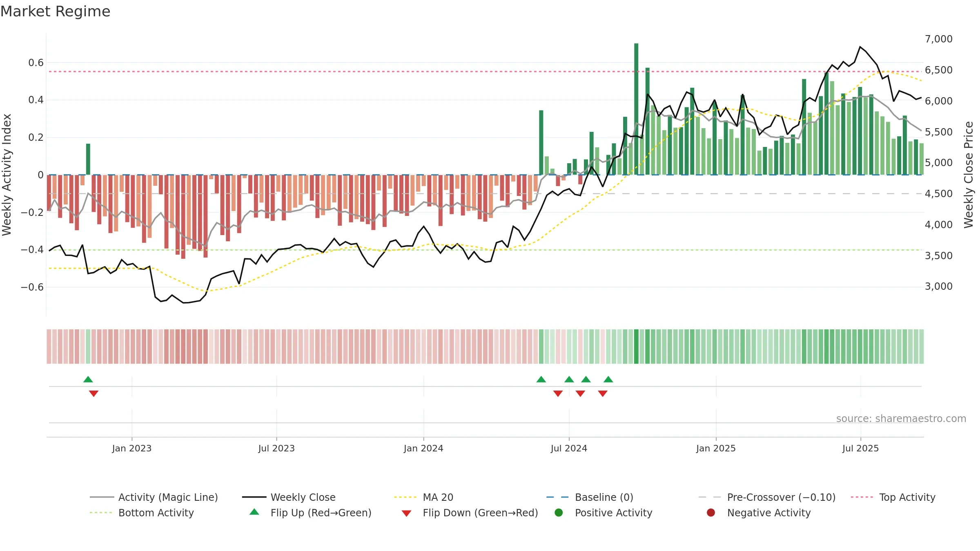
Task: Click the Jul 2024 x-axis label
Action: click(x=569, y=448)
